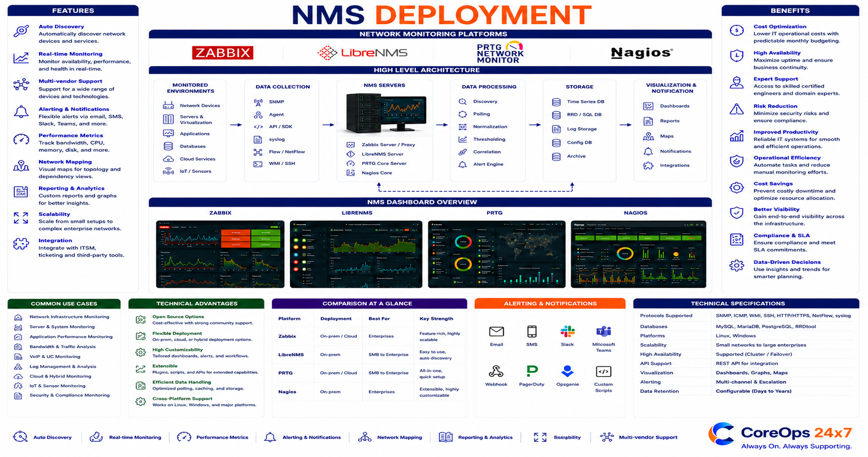This screenshot has height=457, width=868.
Task: Click the Network Mapping icon in Features panel
Action: click(21, 166)
